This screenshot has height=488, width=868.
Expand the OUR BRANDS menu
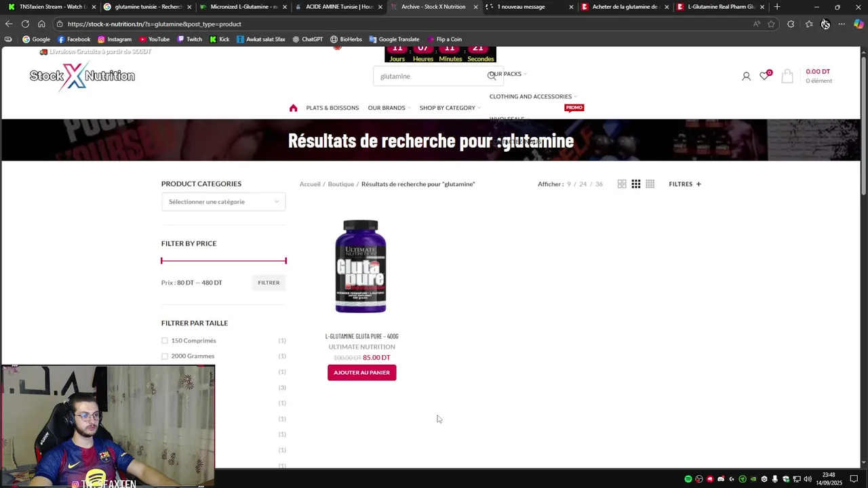[x=389, y=108]
